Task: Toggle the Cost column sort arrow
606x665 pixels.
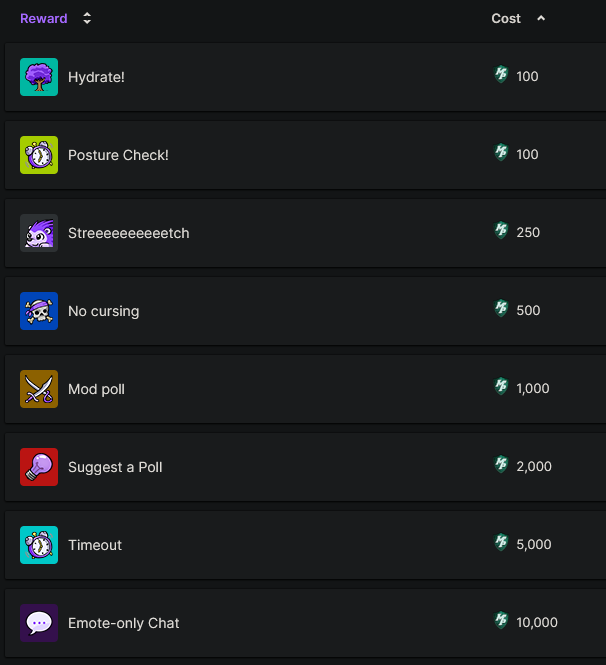Action: [541, 18]
